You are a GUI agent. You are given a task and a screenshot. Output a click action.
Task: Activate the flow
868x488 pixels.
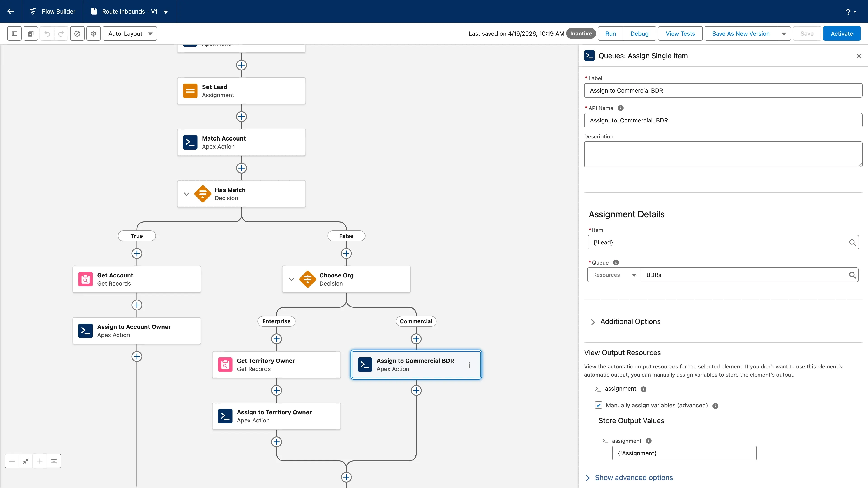(842, 34)
